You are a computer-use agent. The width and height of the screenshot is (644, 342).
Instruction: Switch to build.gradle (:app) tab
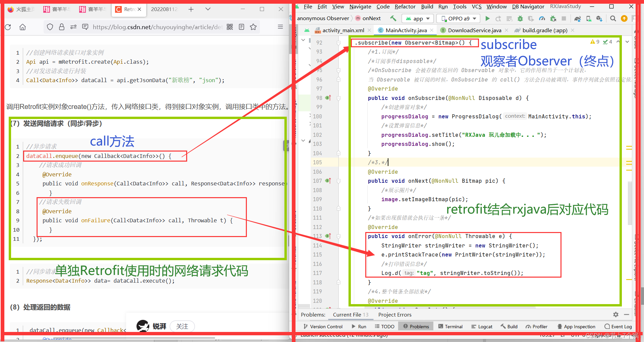[x=545, y=30]
